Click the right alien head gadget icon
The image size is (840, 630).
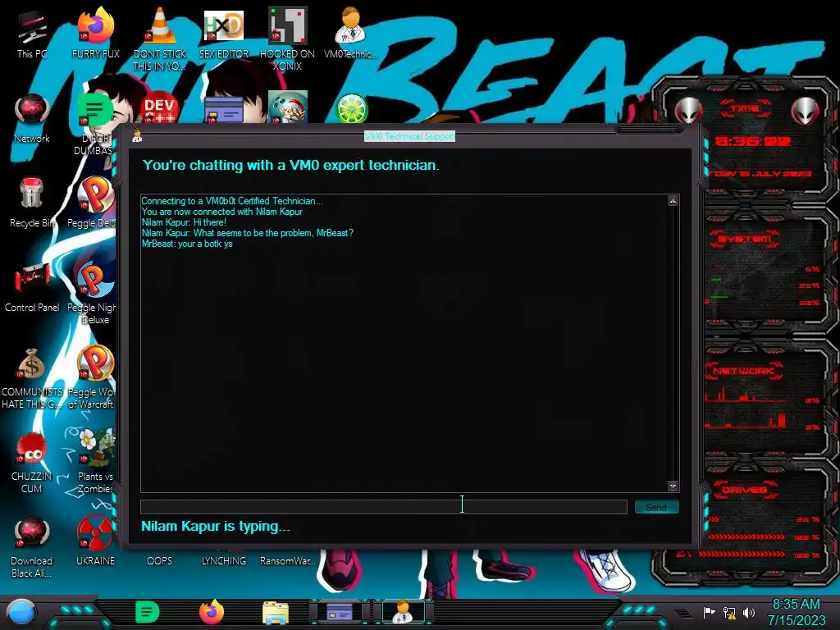coord(805,111)
